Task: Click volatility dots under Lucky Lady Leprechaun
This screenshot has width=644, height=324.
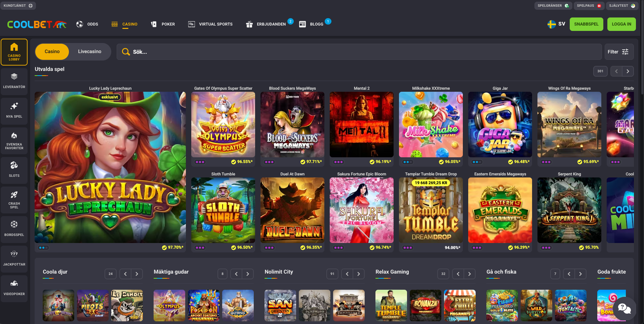Action: pos(43,248)
